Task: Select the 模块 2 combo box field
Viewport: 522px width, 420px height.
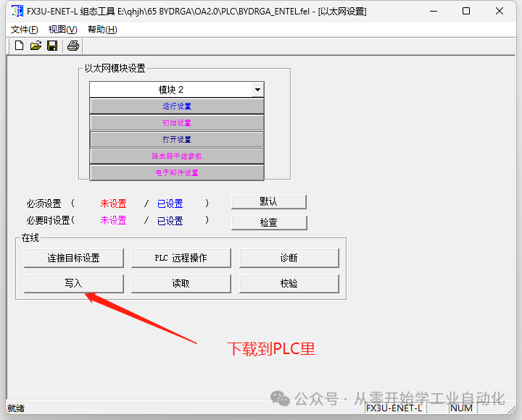Action: pyautogui.click(x=177, y=90)
